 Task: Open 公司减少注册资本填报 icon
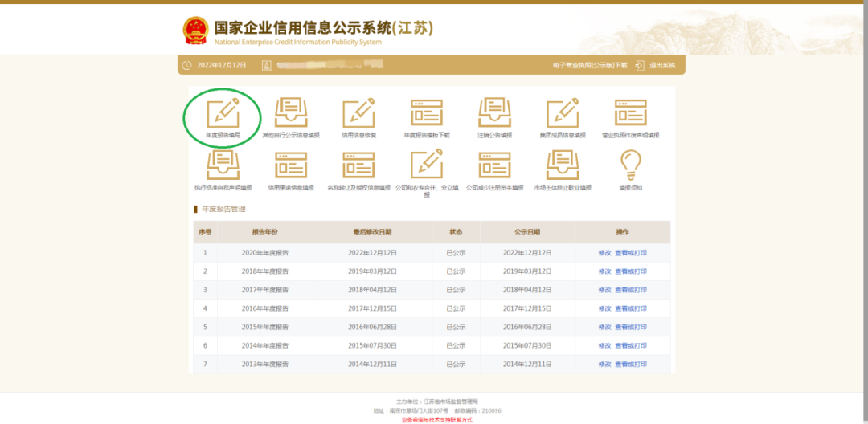[x=494, y=165]
